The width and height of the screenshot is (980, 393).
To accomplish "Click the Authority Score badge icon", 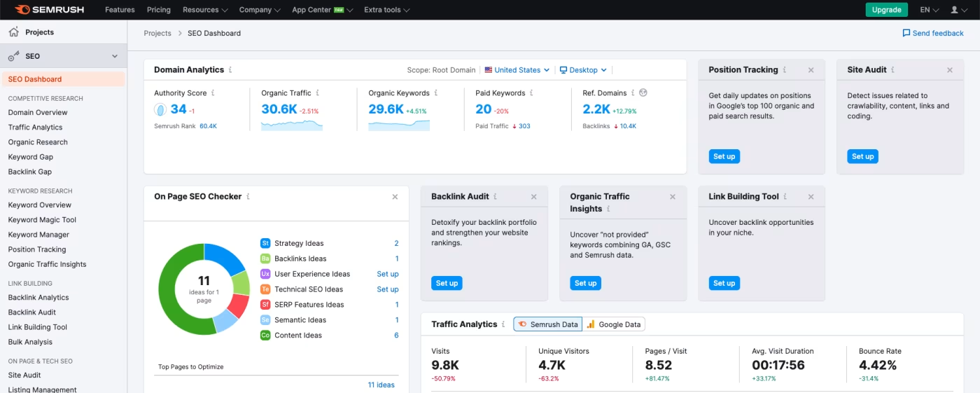I will tap(160, 109).
